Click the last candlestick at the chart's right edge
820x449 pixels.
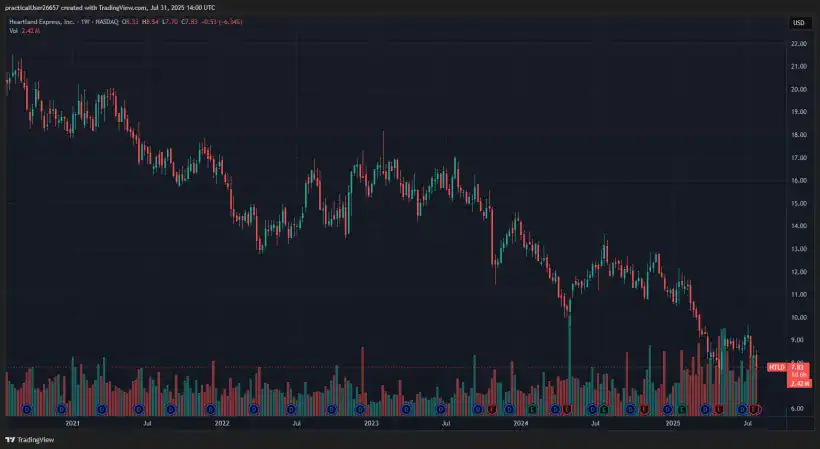pyautogui.click(x=757, y=361)
